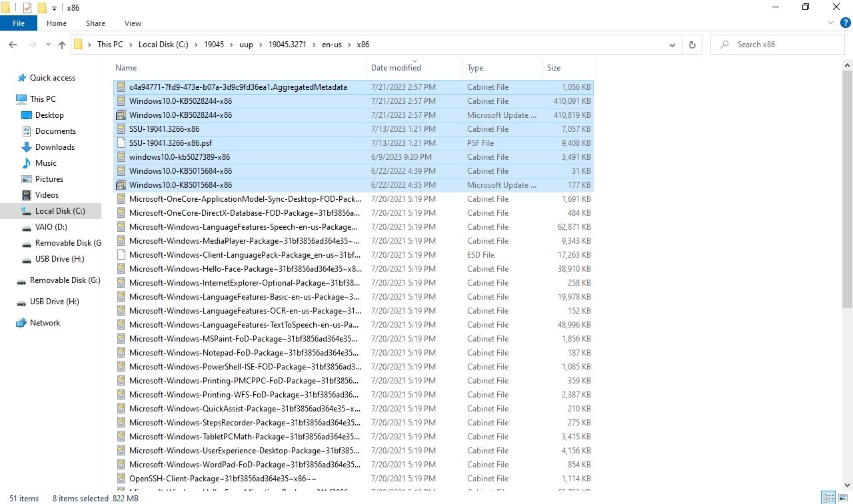The height and width of the screenshot is (504, 853).
Task: Open the Customize Quick Access Toolbar dropdown
Action: (54, 8)
